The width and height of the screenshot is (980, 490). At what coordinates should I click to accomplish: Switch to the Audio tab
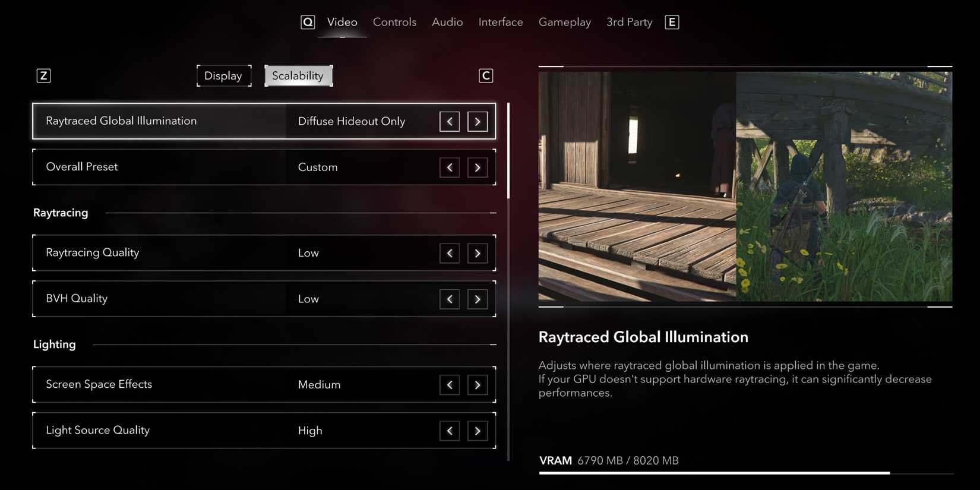tap(447, 22)
